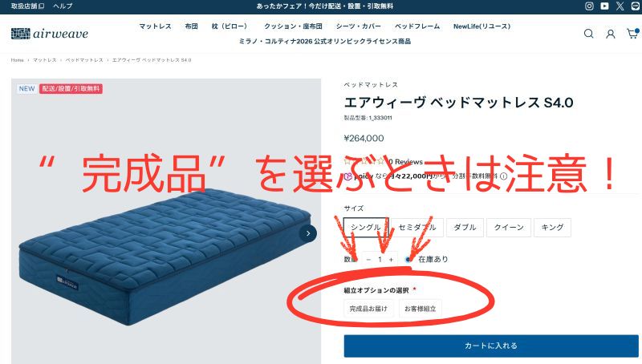Select the クイーン size option
This screenshot has height=364, width=642.
coord(509,228)
